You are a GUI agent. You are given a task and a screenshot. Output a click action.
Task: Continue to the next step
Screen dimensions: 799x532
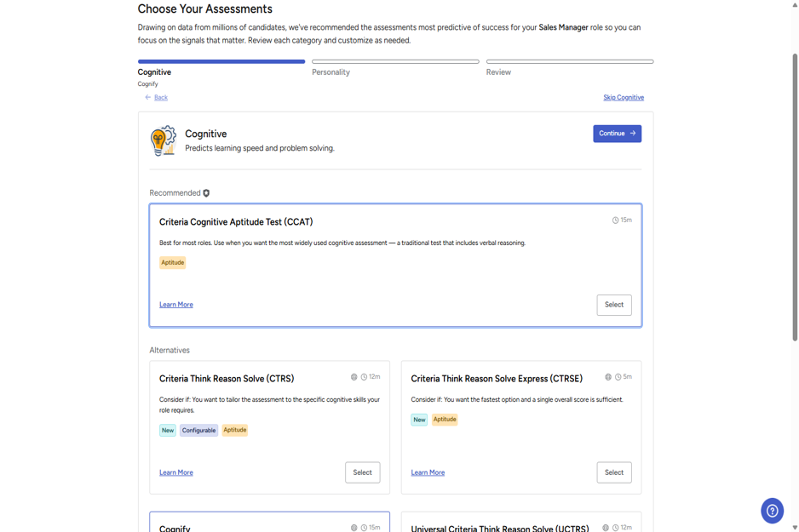point(617,134)
